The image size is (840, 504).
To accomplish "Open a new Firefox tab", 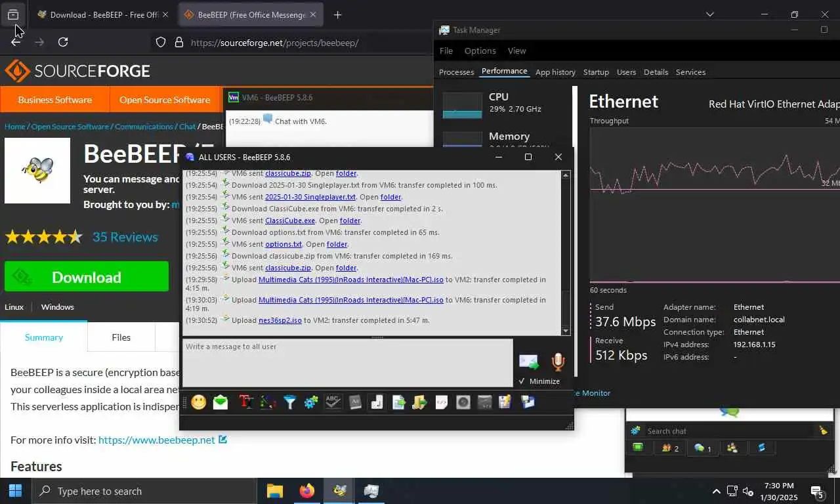I will pos(337,14).
